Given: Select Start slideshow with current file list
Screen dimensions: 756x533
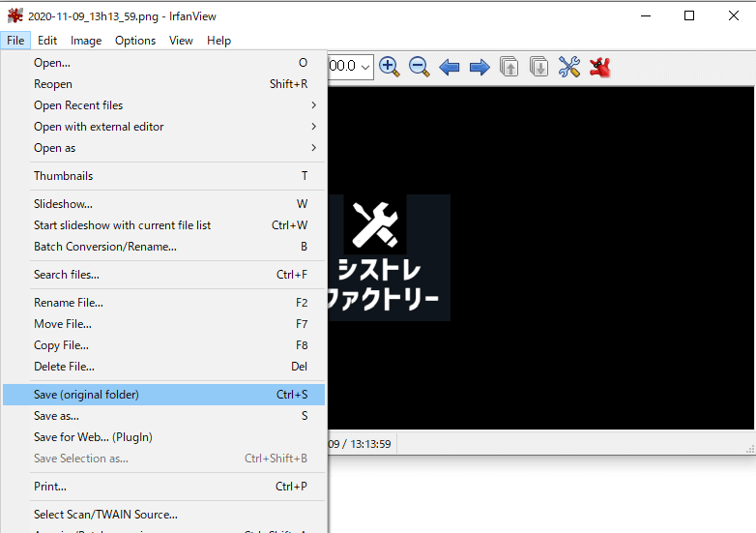Looking at the screenshot, I should pyautogui.click(x=164, y=225).
